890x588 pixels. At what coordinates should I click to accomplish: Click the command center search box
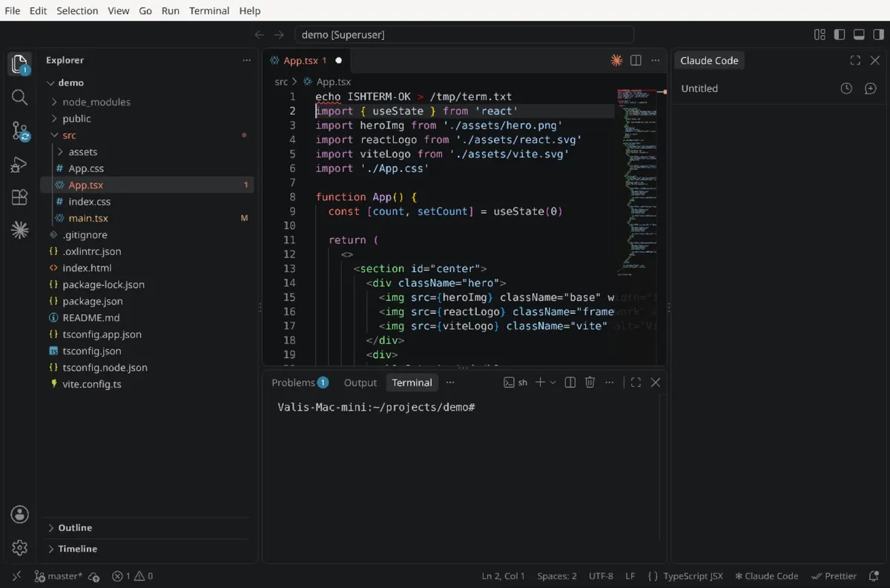464,35
